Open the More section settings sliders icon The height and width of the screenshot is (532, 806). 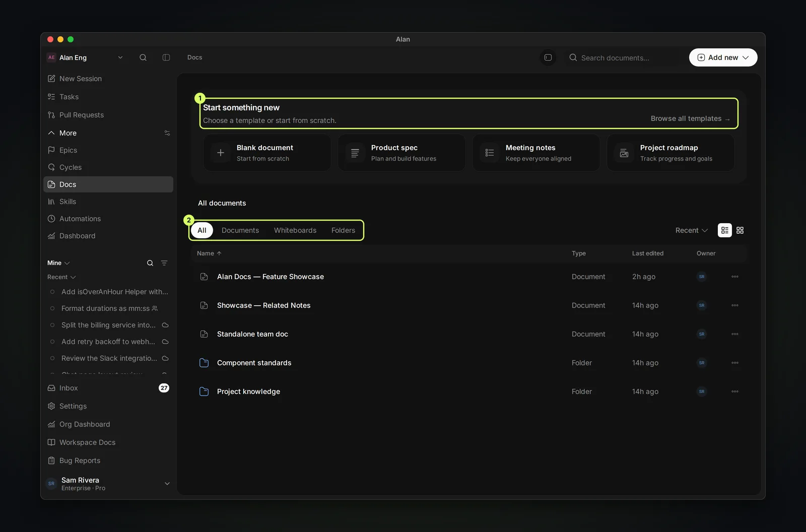pos(167,133)
